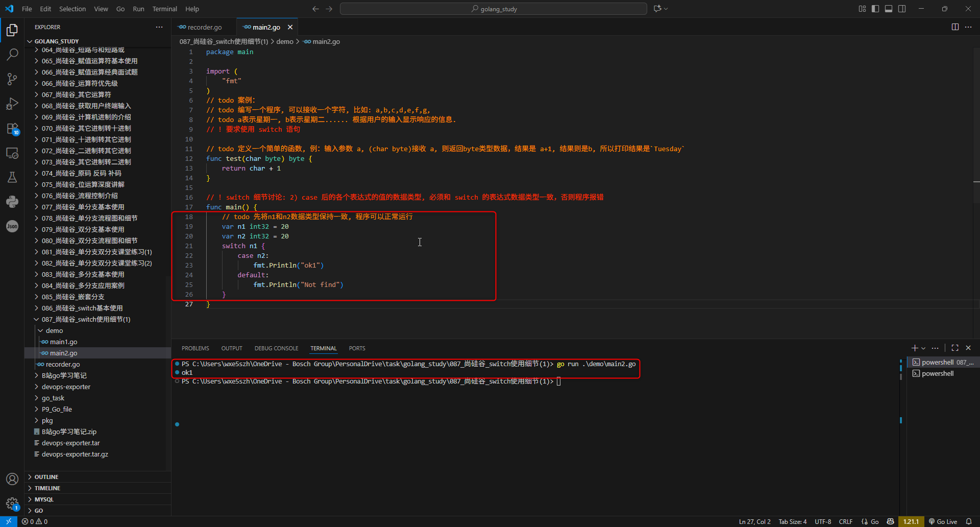Image resolution: width=980 pixels, height=527 pixels.
Task: Customize layout icon in title bar
Action: tap(862, 9)
